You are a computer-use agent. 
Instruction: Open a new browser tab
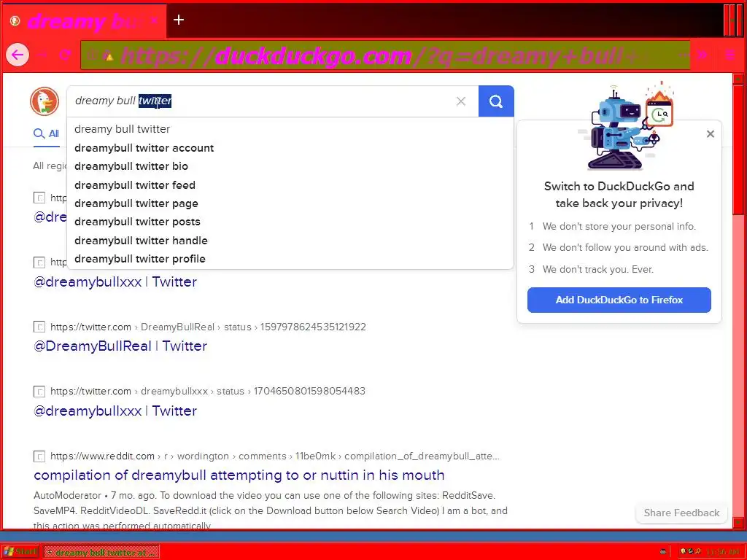[x=179, y=20]
